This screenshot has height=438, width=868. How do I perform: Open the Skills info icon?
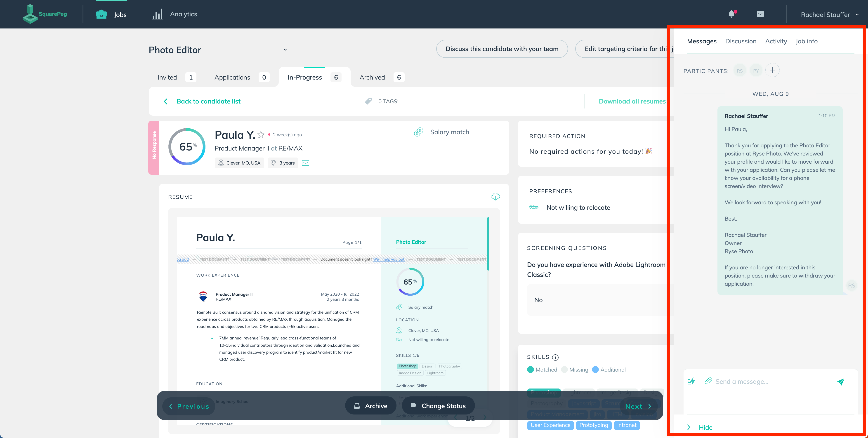click(555, 358)
